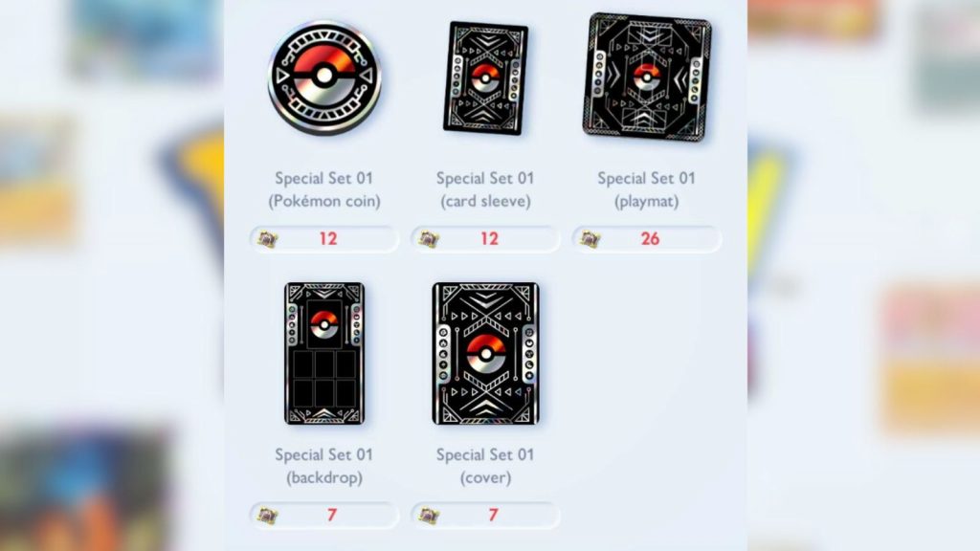Click the ticket icon on the playmat price

[590, 239]
